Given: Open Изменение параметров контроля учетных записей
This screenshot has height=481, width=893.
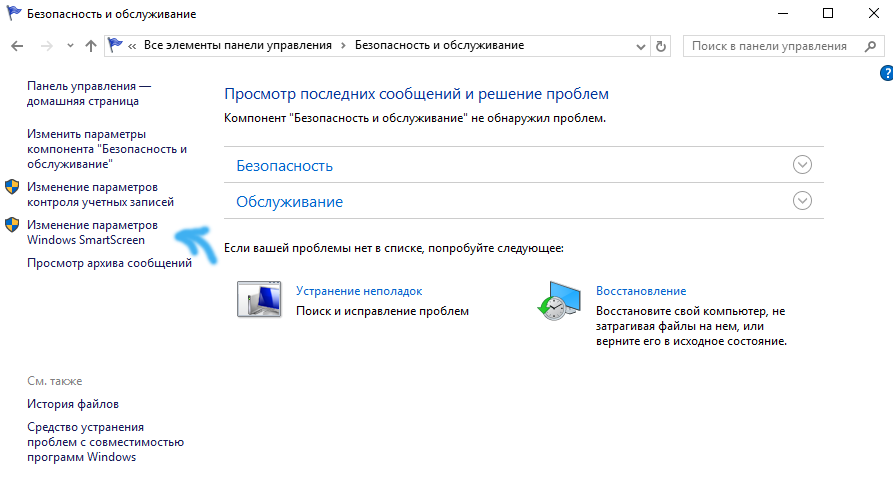Looking at the screenshot, I should [100, 194].
